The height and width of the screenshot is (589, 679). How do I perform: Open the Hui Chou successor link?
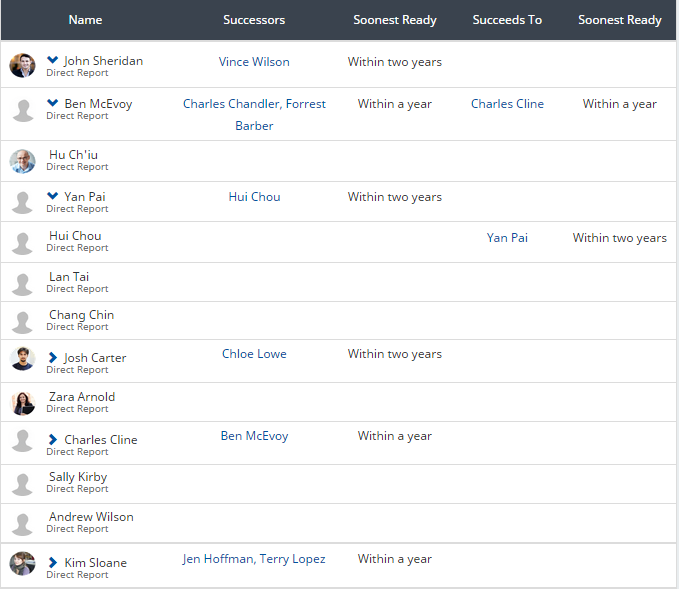coord(254,197)
